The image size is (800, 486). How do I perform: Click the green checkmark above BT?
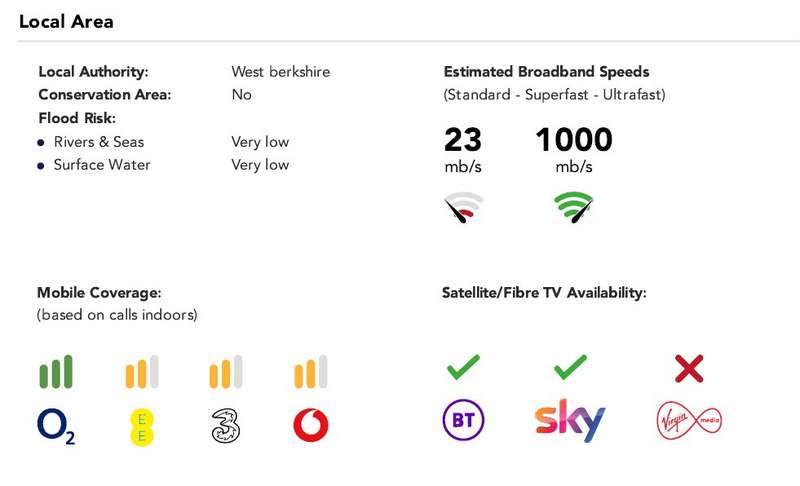(x=463, y=367)
